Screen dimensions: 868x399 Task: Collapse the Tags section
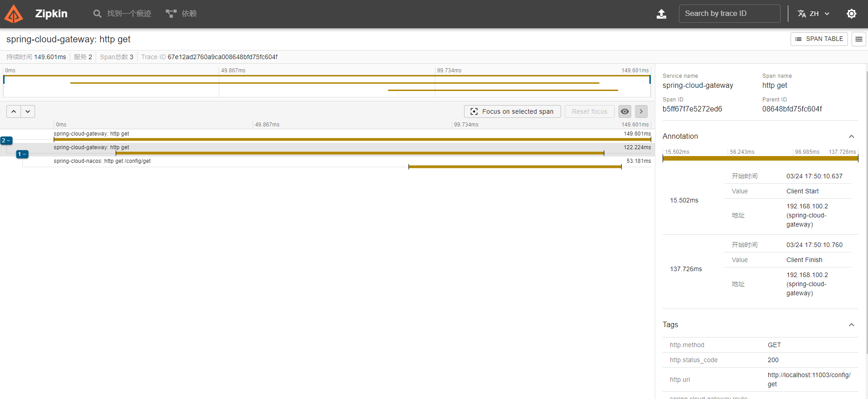click(851, 325)
